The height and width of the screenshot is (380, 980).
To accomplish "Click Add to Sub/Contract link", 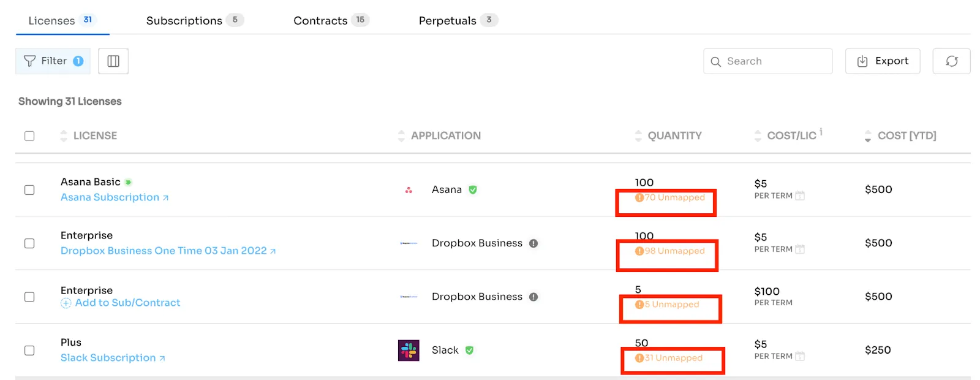I will pyautogui.click(x=127, y=303).
